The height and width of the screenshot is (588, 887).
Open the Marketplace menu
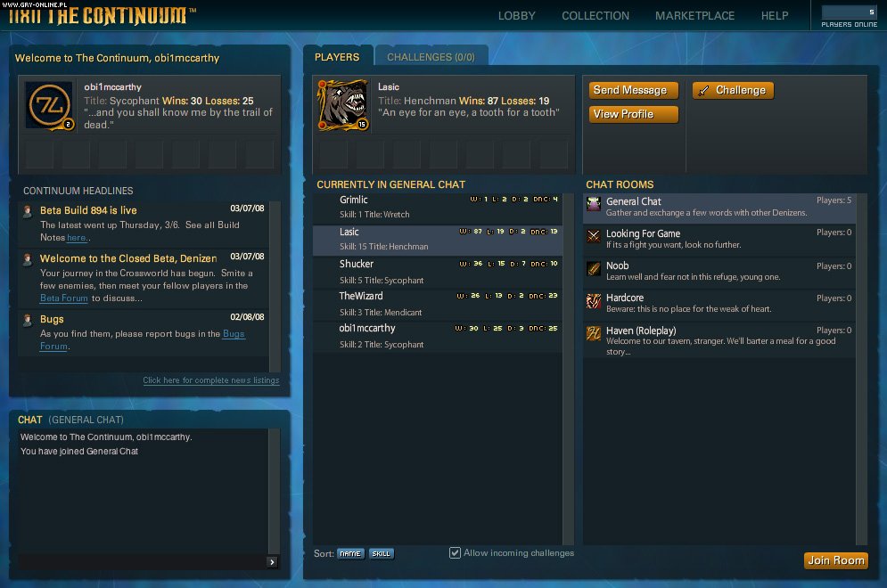click(x=694, y=15)
